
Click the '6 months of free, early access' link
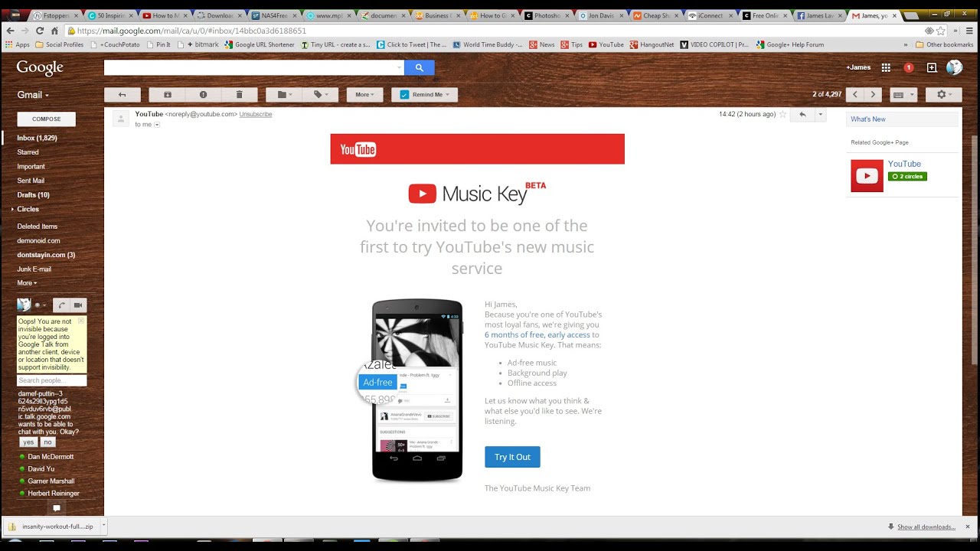[537, 334]
